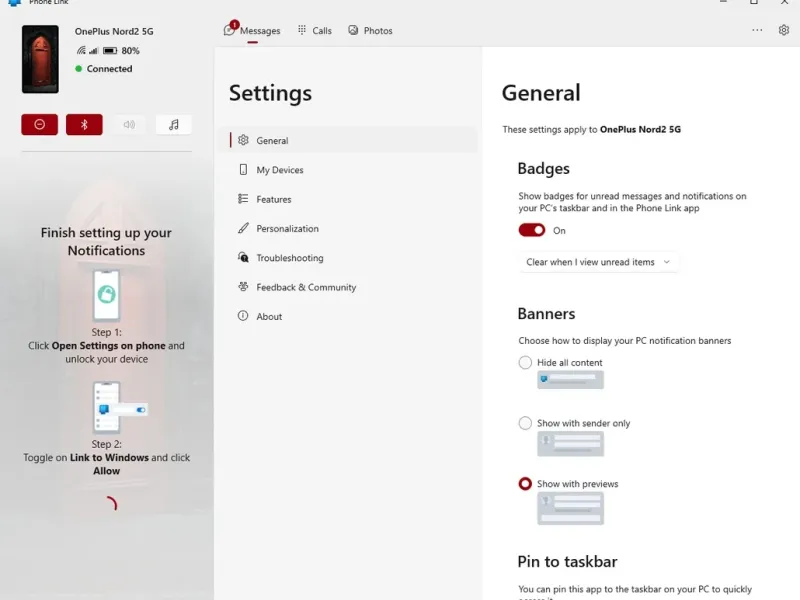
Task: Toggle Do Not Disturb on the phone
Action: point(39,124)
